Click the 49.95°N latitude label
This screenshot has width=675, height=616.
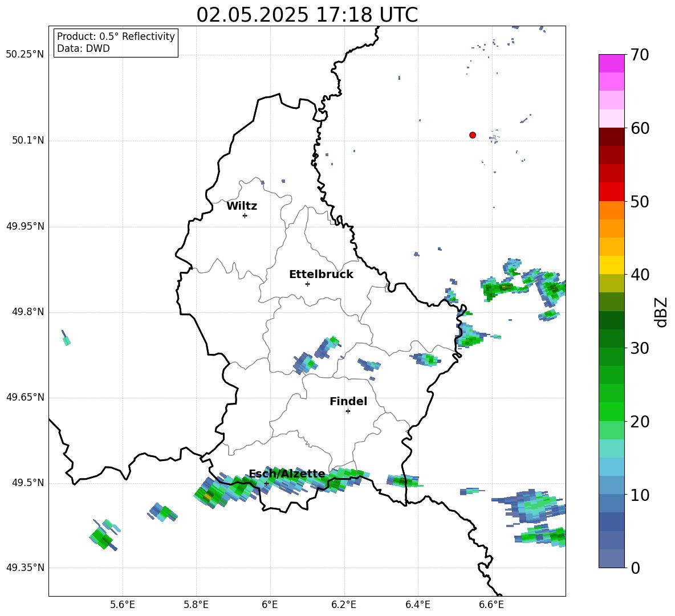(25, 226)
